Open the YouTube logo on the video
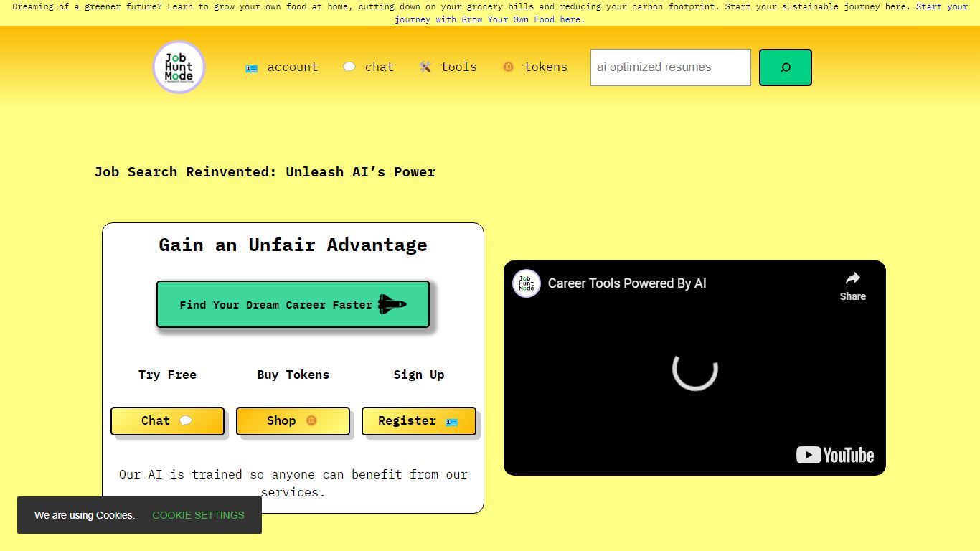This screenshot has width=980, height=551. point(834,455)
